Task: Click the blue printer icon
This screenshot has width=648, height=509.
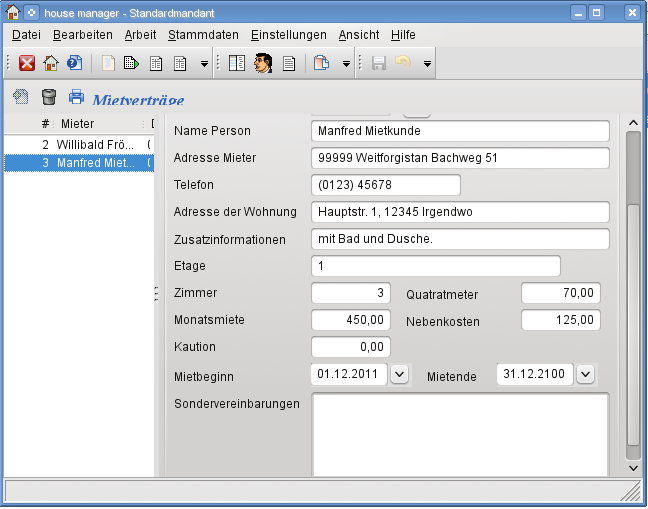Action: [x=76, y=97]
